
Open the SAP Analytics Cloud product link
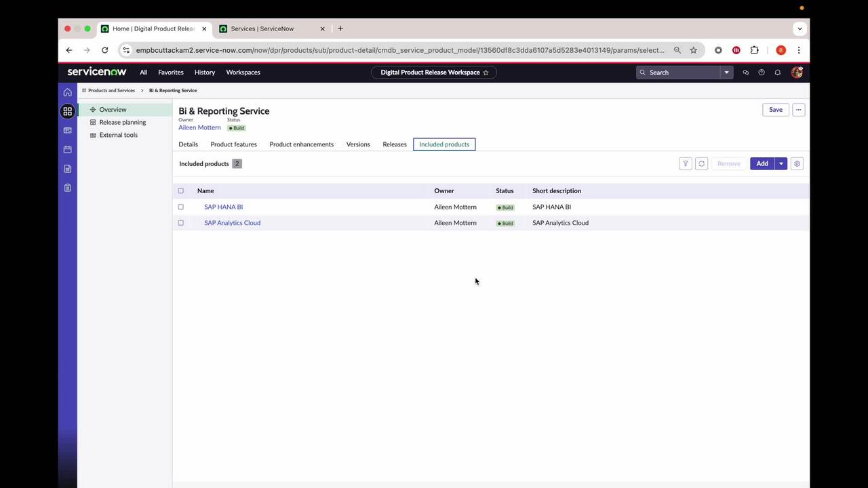232,223
